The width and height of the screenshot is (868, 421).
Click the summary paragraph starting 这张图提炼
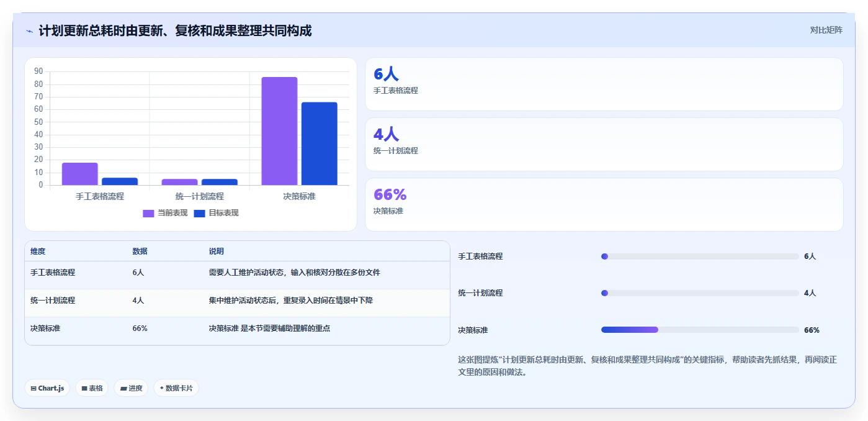tap(647, 366)
